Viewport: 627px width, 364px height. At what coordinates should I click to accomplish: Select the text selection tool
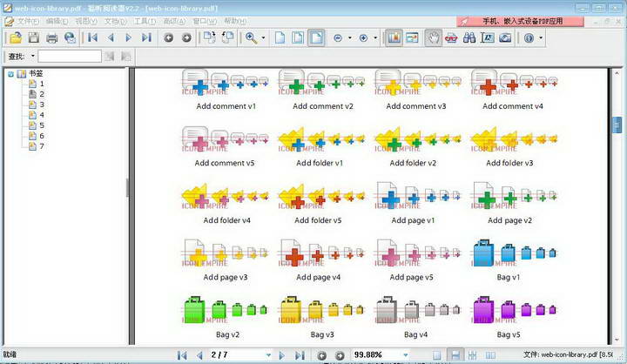click(487, 38)
